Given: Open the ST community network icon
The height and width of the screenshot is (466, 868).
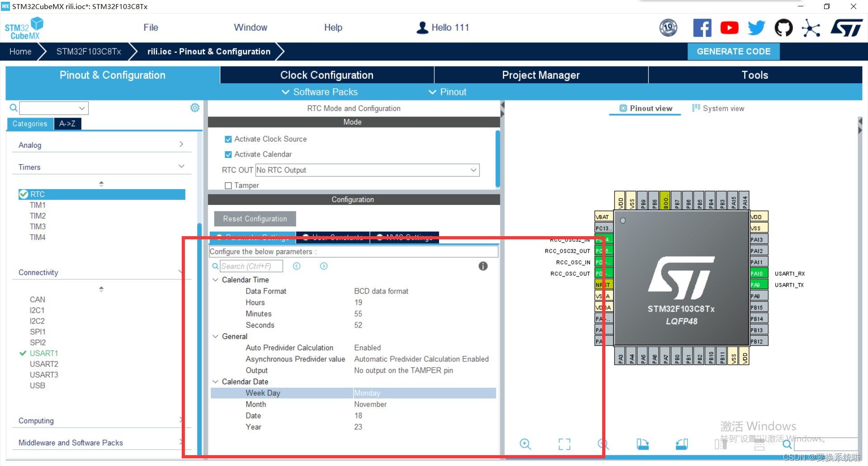Looking at the screenshot, I should (811, 28).
